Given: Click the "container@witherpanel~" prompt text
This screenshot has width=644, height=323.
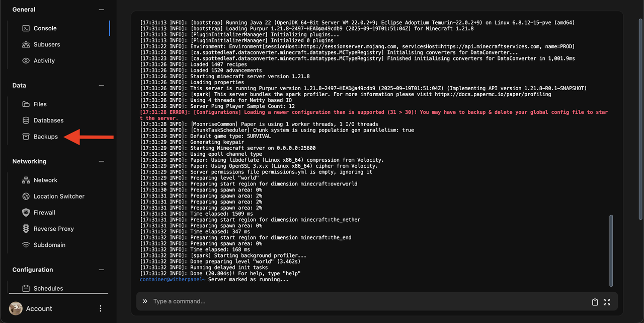Looking at the screenshot, I should (x=173, y=279).
